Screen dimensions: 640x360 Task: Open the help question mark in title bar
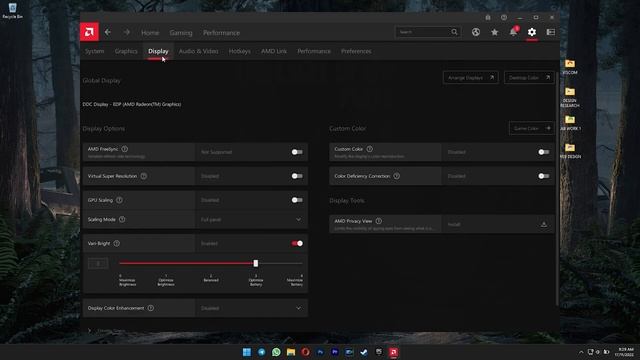tap(504, 18)
